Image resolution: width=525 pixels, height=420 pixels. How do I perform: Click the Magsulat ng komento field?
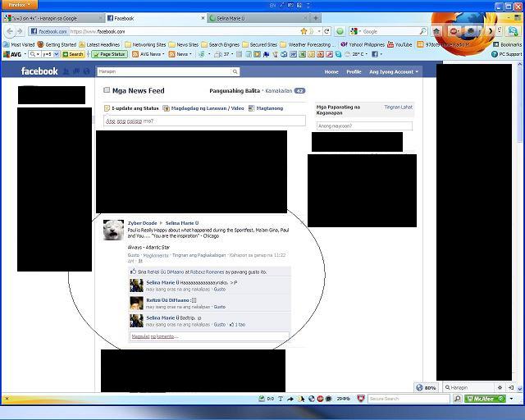pos(209,336)
